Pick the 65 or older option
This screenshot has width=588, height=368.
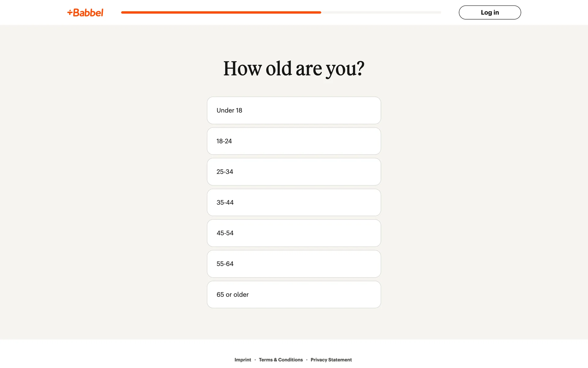(x=294, y=294)
